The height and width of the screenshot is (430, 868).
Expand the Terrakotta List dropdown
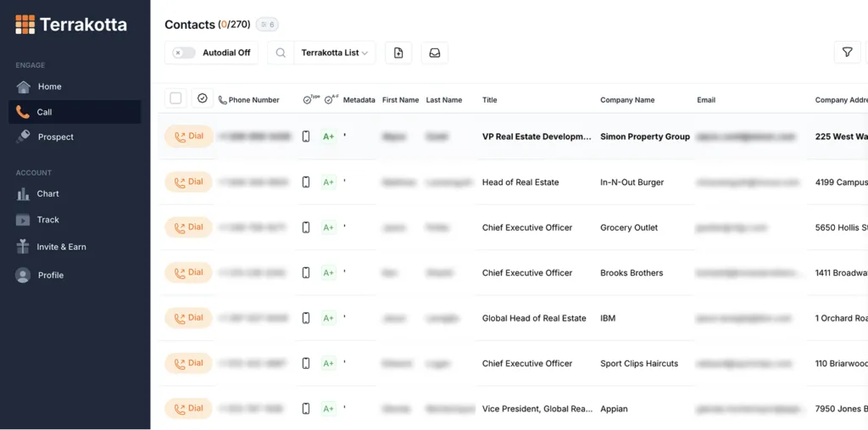[334, 53]
